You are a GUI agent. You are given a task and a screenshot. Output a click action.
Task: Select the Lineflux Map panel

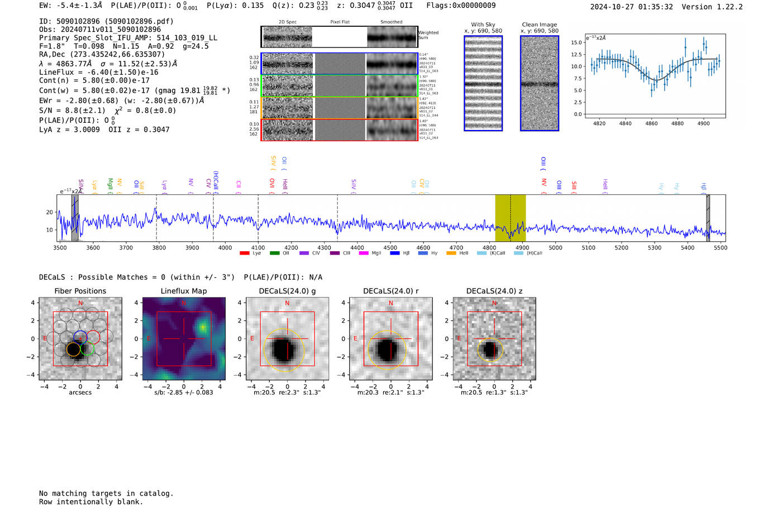pos(184,339)
